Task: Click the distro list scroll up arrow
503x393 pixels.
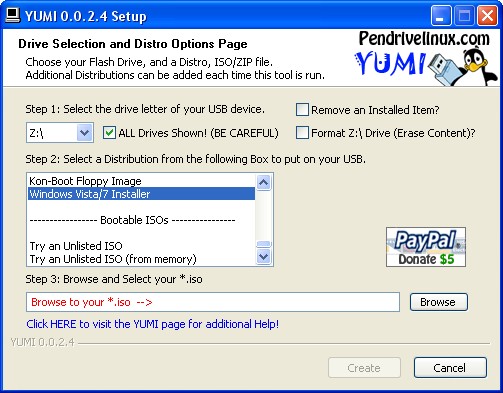Action: pyautogui.click(x=264, y=182)
